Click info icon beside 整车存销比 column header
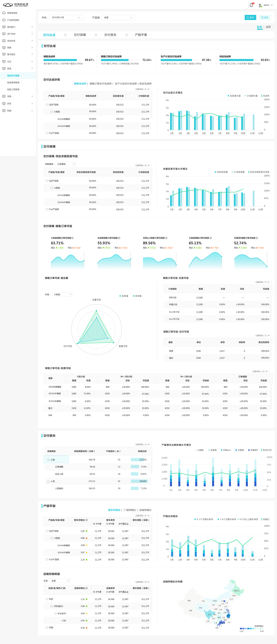The height and width of the screenshot is (644, 277). pyautogui.click(x=87, y=520)
